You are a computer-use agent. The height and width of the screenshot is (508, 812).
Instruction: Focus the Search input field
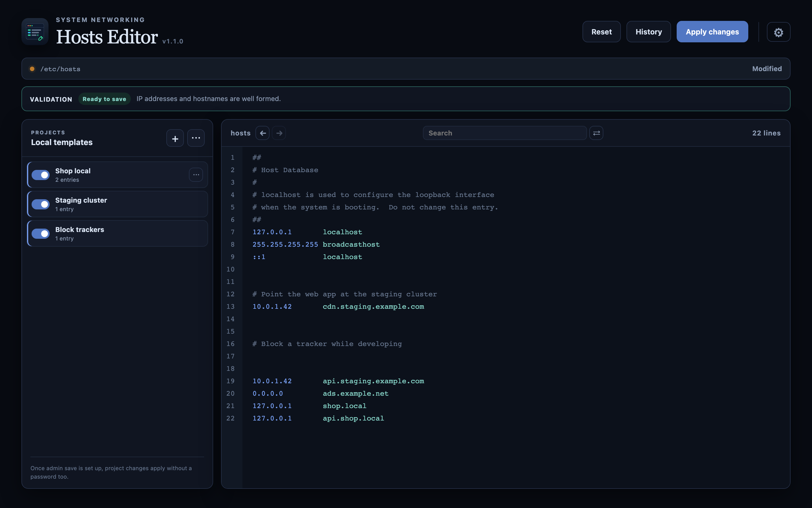tap(505, 133)
